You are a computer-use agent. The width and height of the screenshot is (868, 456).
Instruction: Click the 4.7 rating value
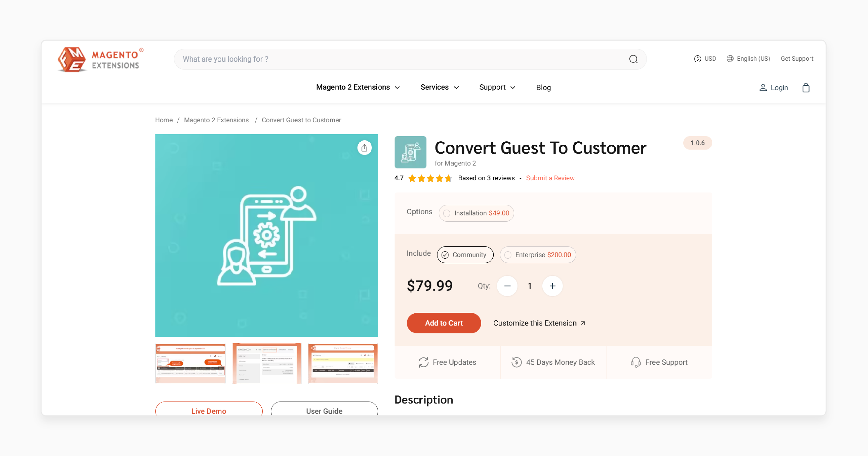pos(399,178)
